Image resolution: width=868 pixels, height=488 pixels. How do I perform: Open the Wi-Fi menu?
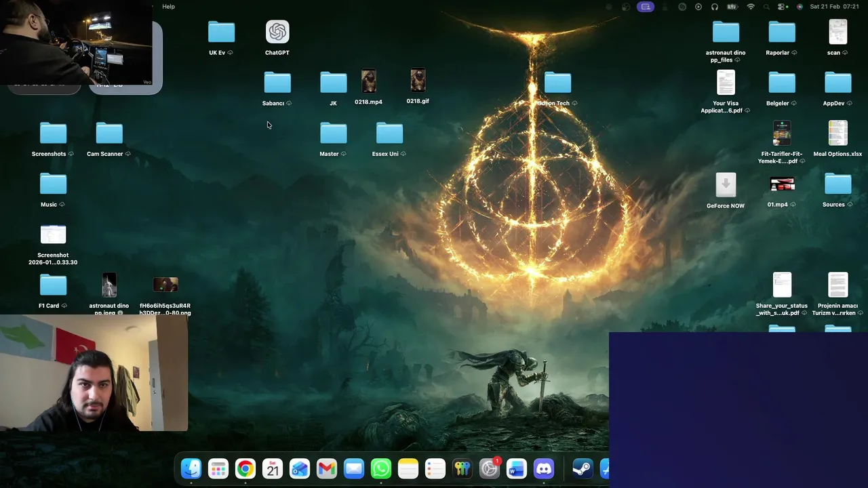(x=751, y=7)
